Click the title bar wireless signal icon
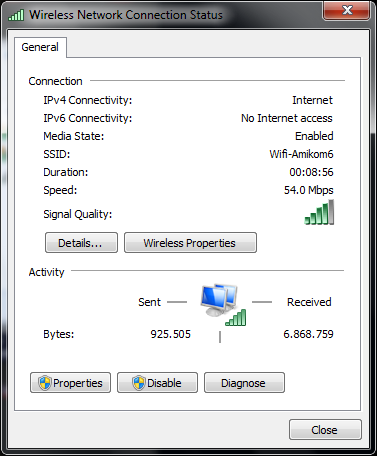Viewport: 377px width, 456px height. pyautogui.click(x=16, y=15)
